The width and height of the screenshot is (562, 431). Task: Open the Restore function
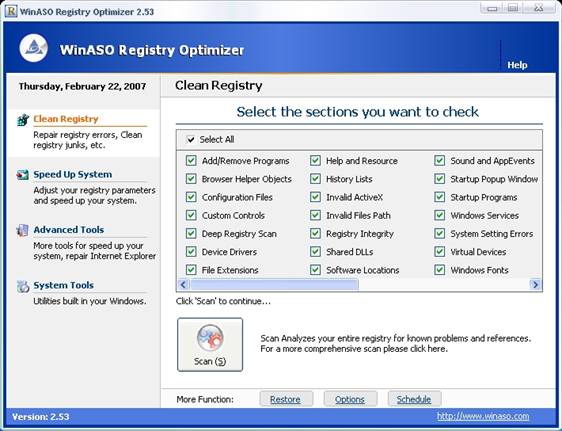pyautogui.click(x=285, y=399)
